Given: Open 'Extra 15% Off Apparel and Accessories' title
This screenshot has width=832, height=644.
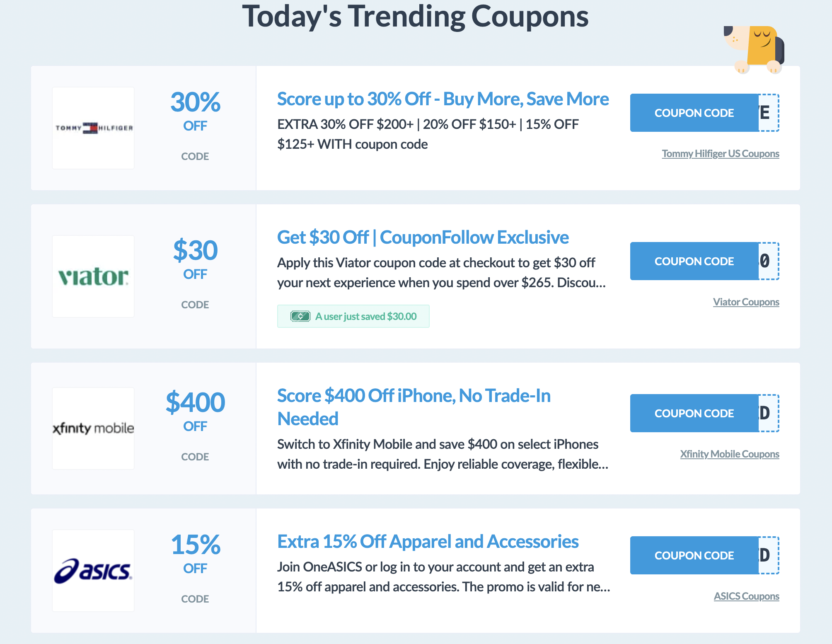Looking at the screenshot, I should pyautogui.click(x=428, y=542).
